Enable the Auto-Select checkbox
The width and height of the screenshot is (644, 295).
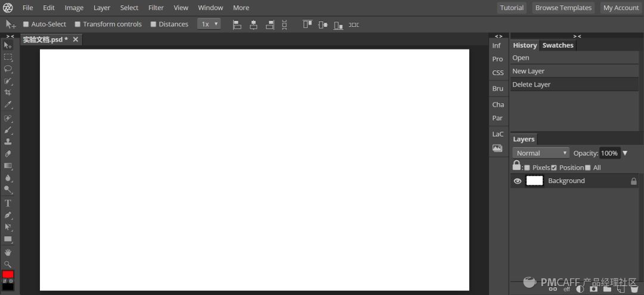26,24
